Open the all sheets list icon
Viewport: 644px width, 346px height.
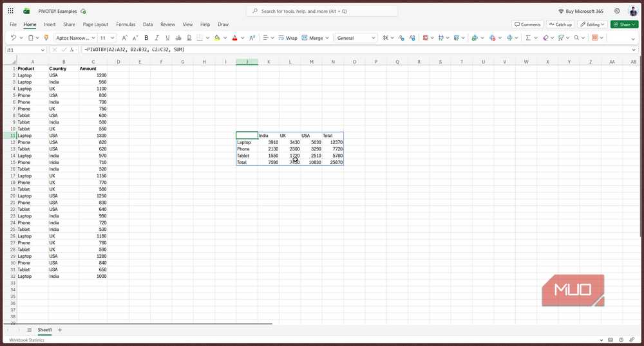(x=29, y=330)
